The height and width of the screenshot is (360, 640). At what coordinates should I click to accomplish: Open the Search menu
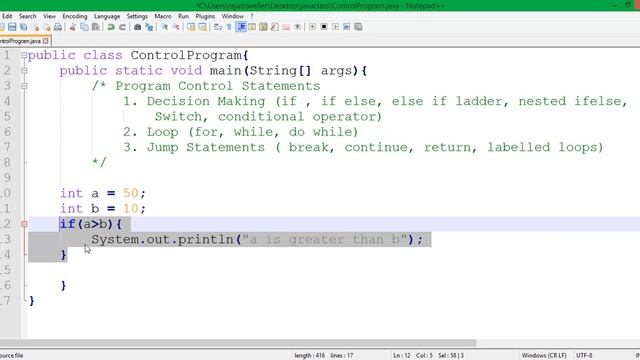click(x=27, y=16)
